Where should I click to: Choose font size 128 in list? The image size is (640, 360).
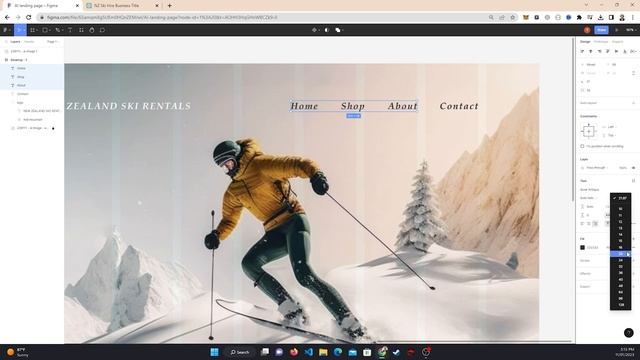coord(620,305)
